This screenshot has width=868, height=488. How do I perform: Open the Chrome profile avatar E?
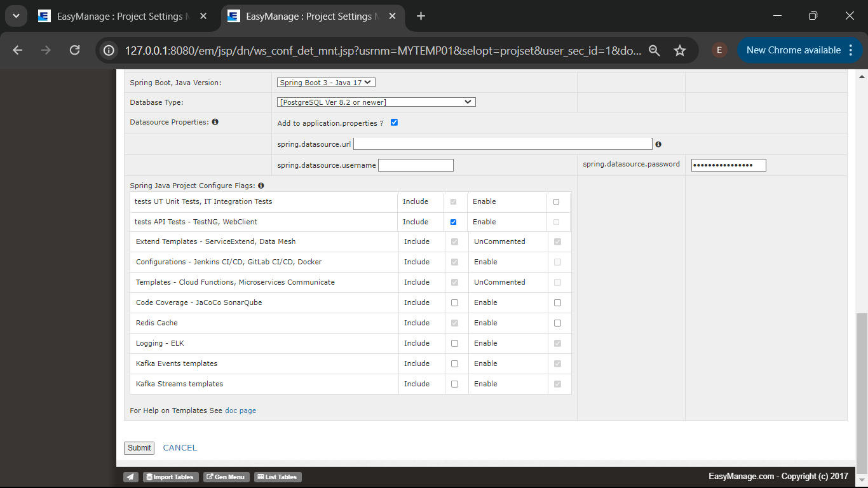coord(719,50)
